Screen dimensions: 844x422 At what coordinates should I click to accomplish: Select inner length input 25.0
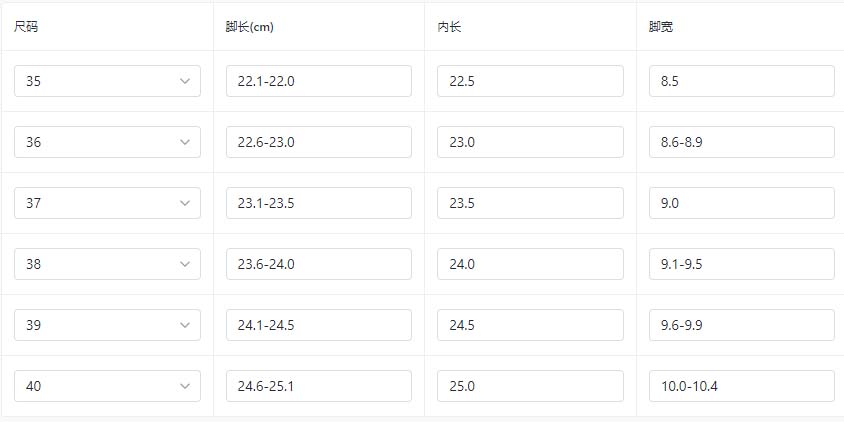tap(530, 386)
